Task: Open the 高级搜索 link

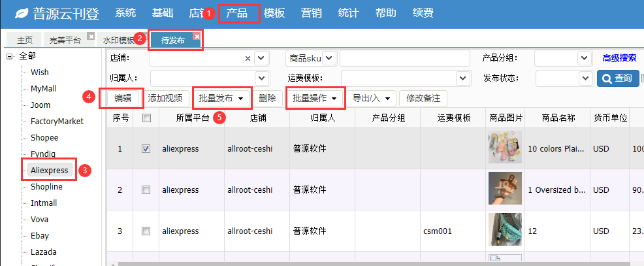Action: click(619, 58)
